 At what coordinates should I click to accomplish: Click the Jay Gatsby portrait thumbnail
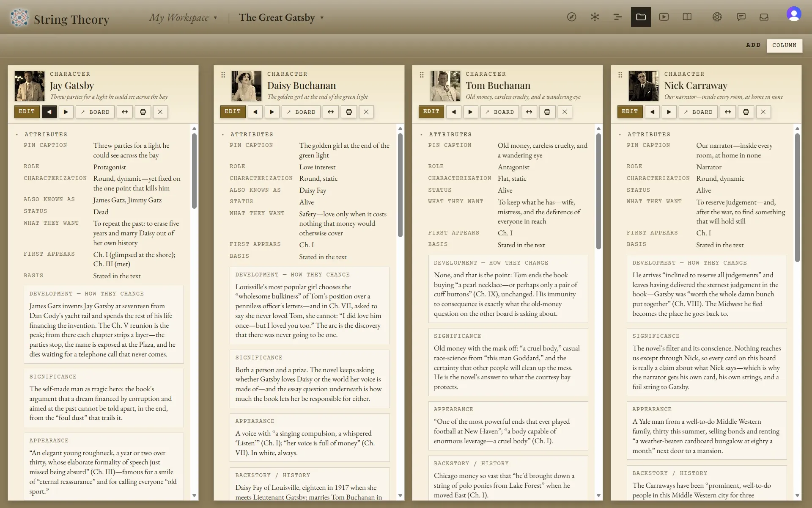point(30,86)
